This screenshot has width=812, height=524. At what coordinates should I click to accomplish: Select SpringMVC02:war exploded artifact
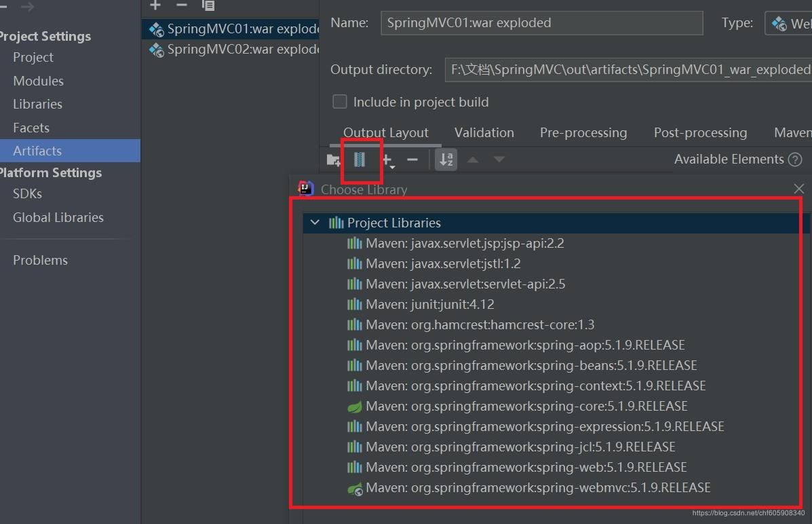pos(231,50)
